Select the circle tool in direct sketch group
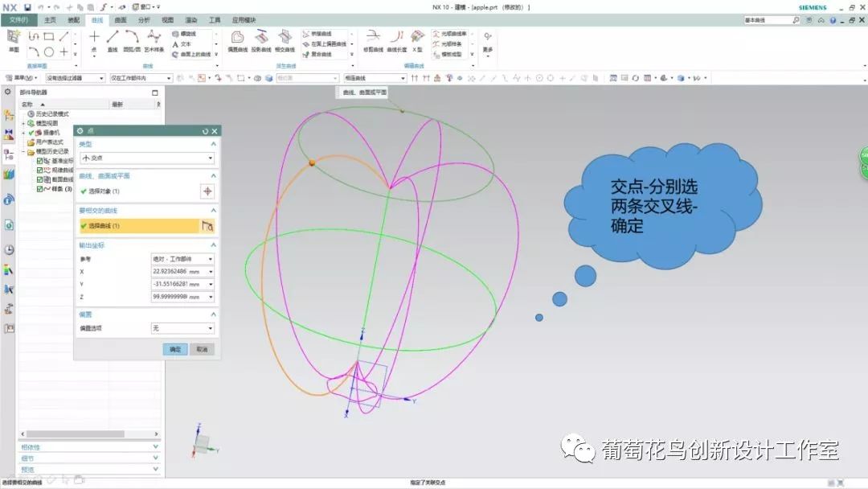 coord(49,52)
